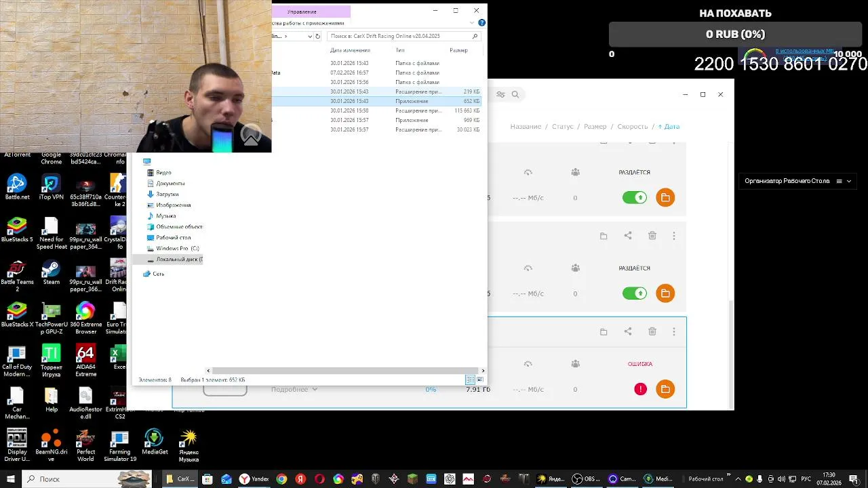
Task: Select the Управление ribbon tab
Action: click(302, 12)
